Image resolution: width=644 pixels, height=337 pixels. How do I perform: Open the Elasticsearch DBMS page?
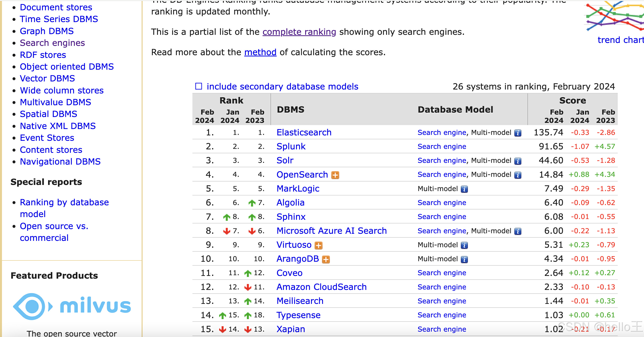tap(304, 132)
